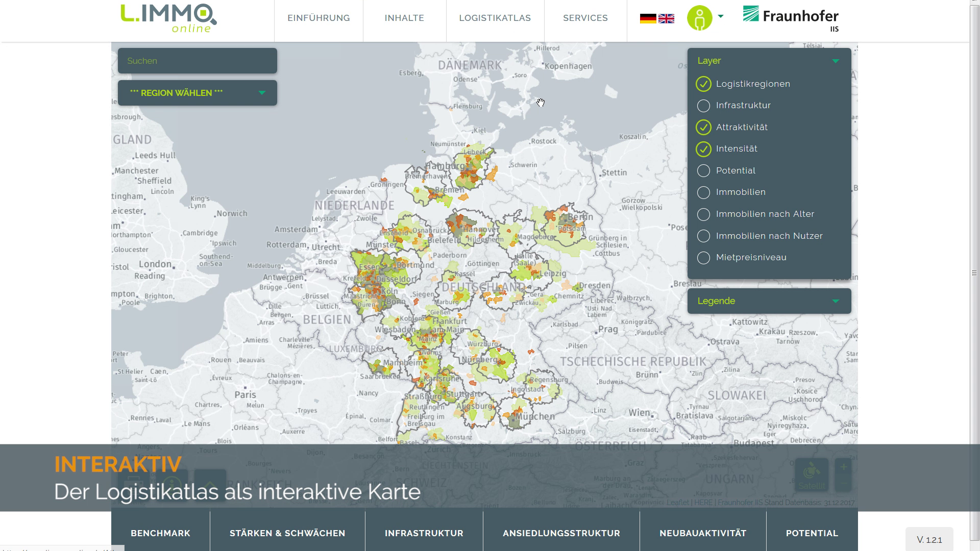The height and width of the screenshot is (551, 980).
Task: Zoom out with the map minus button
Action: click(843, 484)
